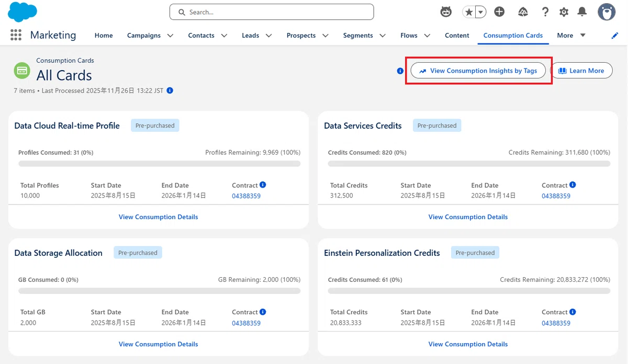628x364 pixels.
Task: Click the Einstein Personalization Credits progress bar
Action: tap(469, 291)
